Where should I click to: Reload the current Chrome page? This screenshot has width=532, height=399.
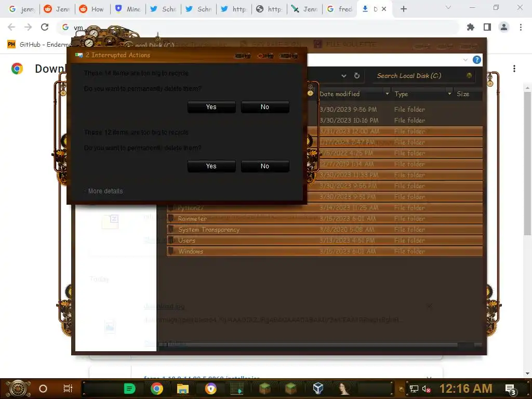(x=45, y=27)
